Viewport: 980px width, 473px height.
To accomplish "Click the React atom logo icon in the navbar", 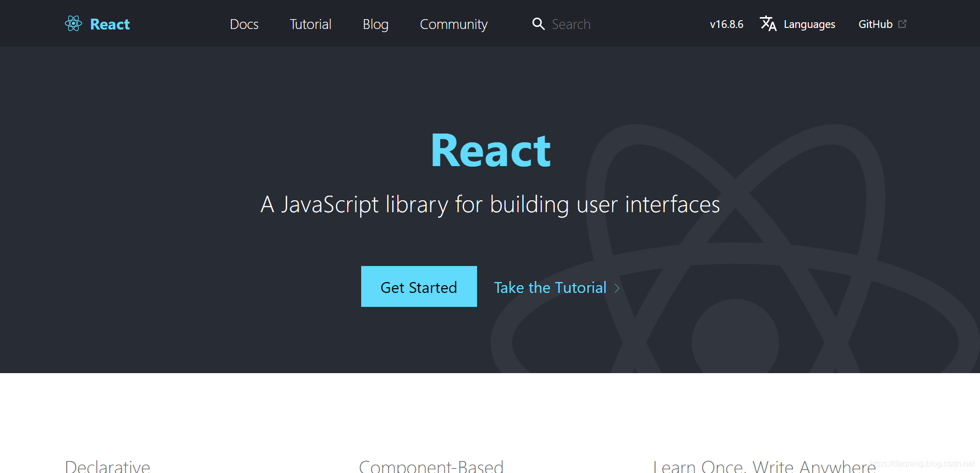I will pos(73,23).
